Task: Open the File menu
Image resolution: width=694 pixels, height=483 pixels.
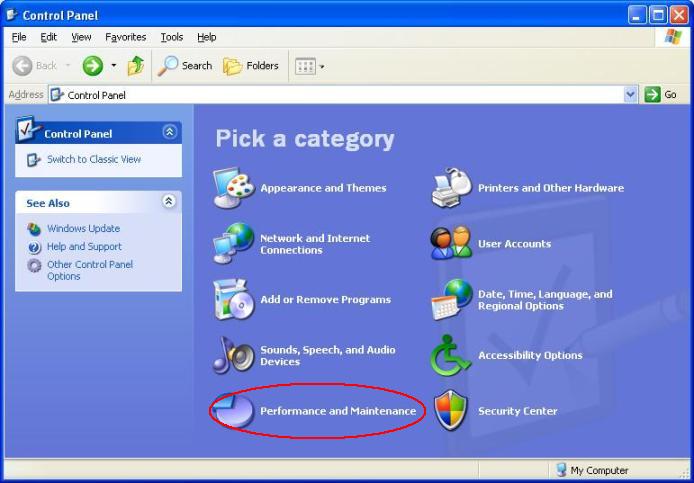Action: 19,37
